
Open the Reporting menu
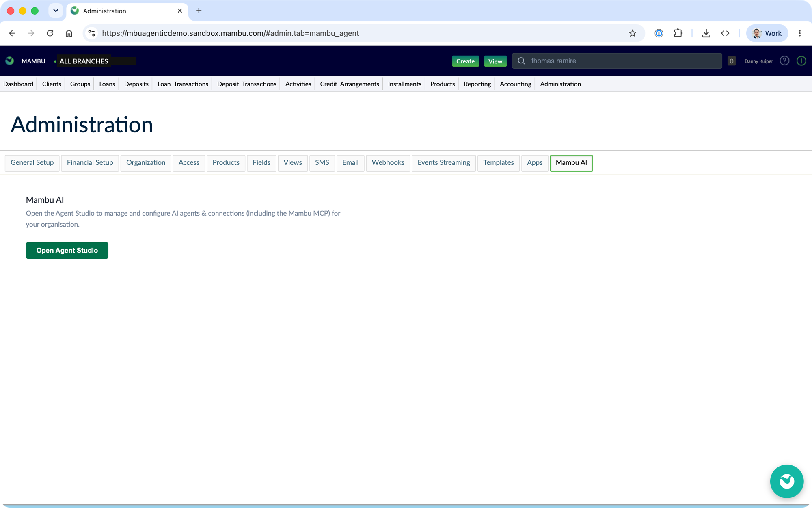coord(477,84)
